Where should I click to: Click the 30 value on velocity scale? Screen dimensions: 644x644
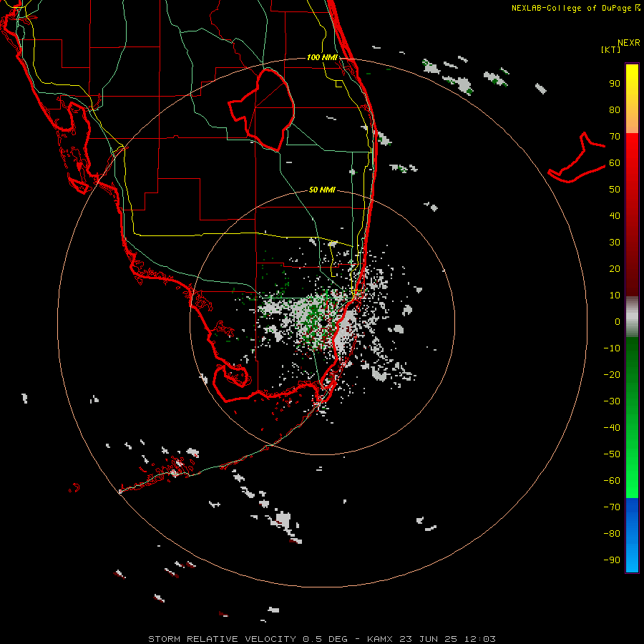615,243
